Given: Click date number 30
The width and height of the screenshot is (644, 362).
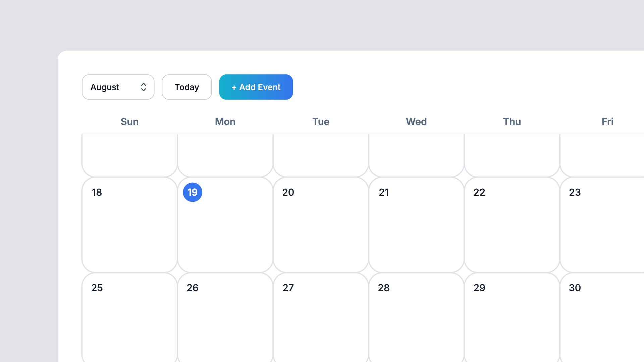Looking at the screenshot, I should [575, 288].
